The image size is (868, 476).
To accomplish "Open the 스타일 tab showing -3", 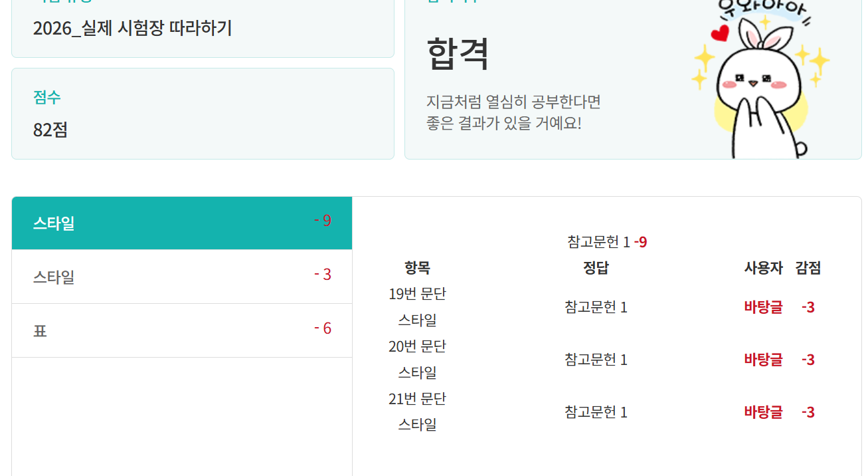I will point(181,277).
